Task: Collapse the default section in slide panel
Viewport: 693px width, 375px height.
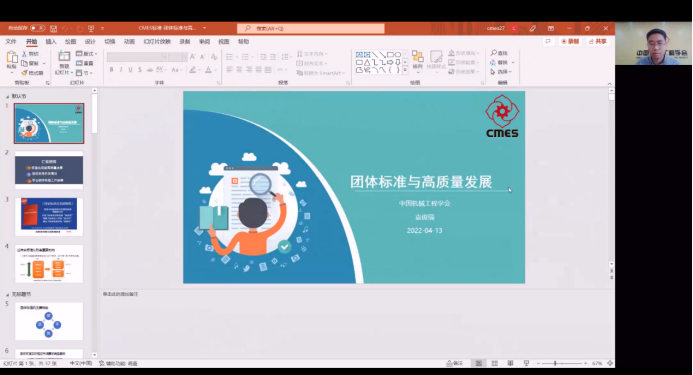Action: 7,96
